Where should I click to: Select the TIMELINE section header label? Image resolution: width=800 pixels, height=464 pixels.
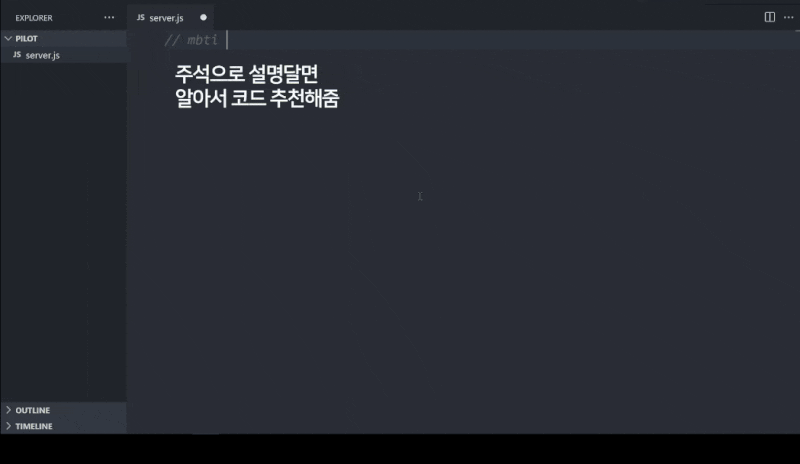tap(34, 426)
